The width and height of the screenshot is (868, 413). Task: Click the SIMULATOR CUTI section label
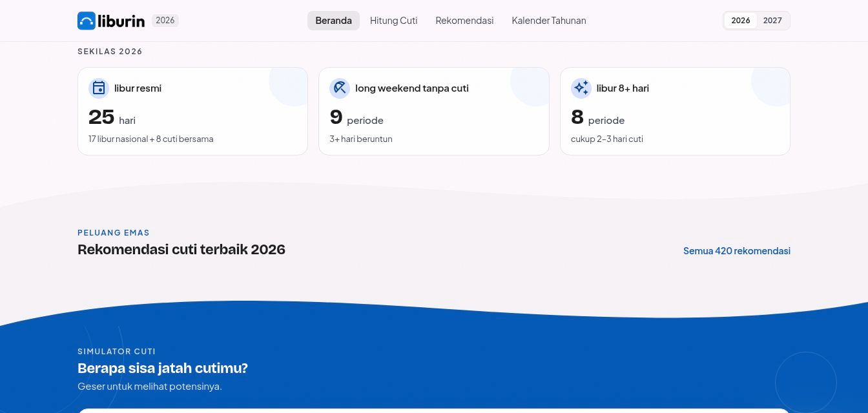pos(116,352)
